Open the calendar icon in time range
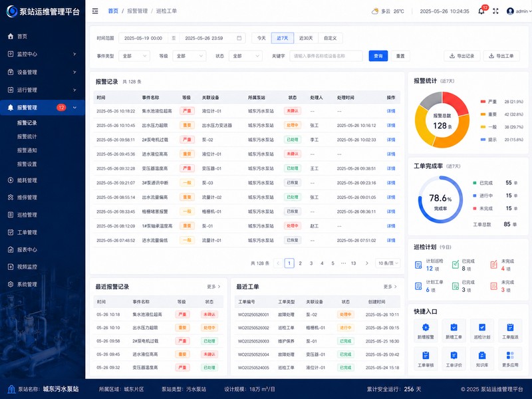 point(239,38)
